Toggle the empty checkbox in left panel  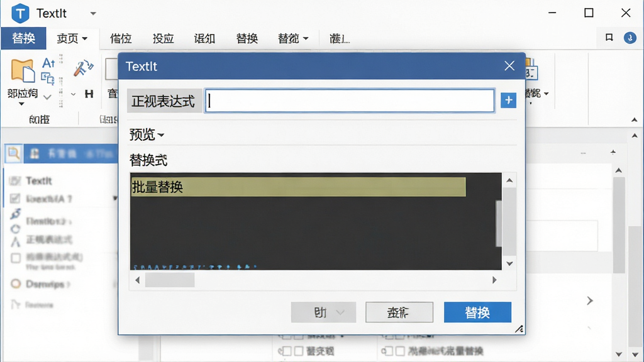click(16, 258)
